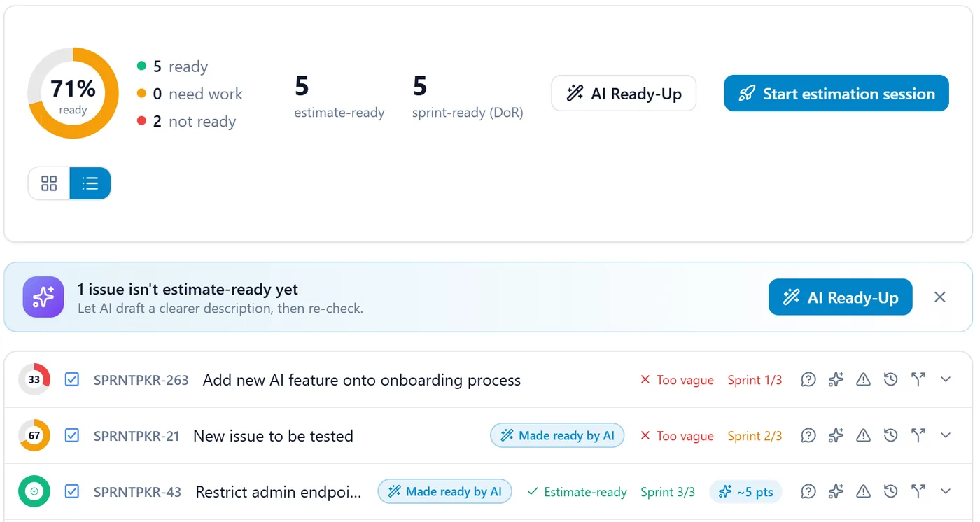This screenshot has height=522, width=980.
Task: View history clock icon for SPRNTPKR-21
Action: click(x=890, y=436)
